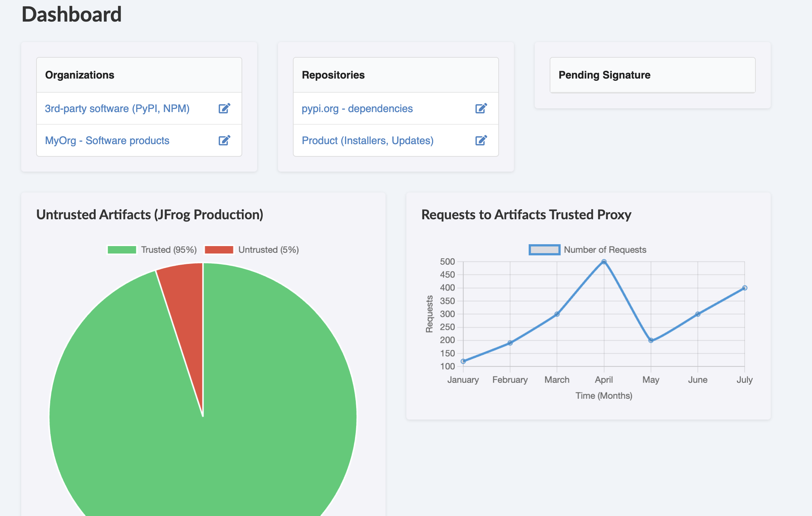The image size is (812, 516).
Task: Click the 'July' x-axis month label
Action: (745, 380)
